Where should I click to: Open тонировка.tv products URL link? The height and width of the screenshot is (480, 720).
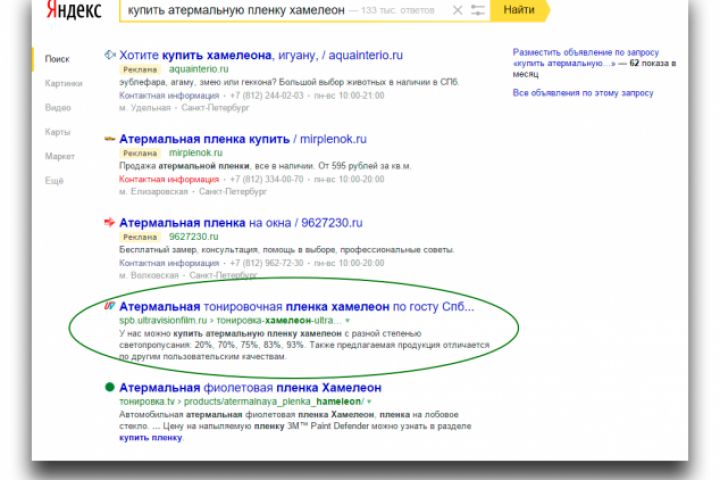tap(242, 401)
